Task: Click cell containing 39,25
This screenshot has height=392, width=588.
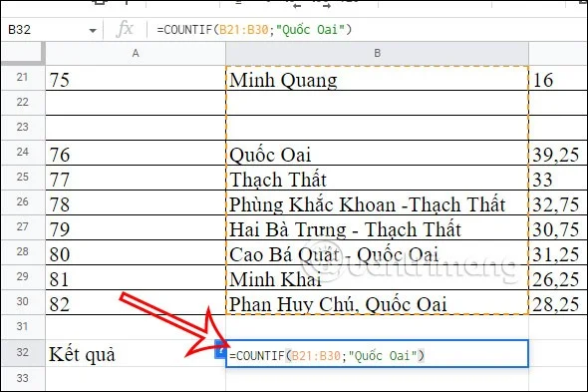Action: pyautogui.click(x=558, y=153)
